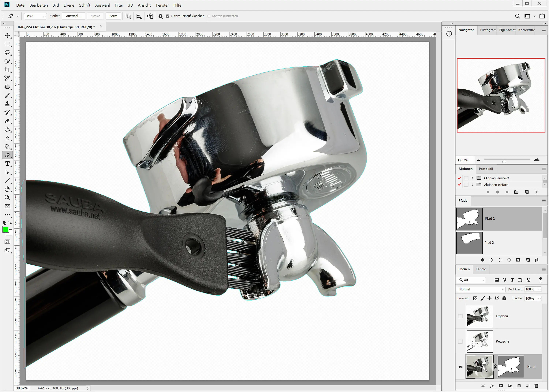Select the Clone Stamp tool

coord(7,104)
